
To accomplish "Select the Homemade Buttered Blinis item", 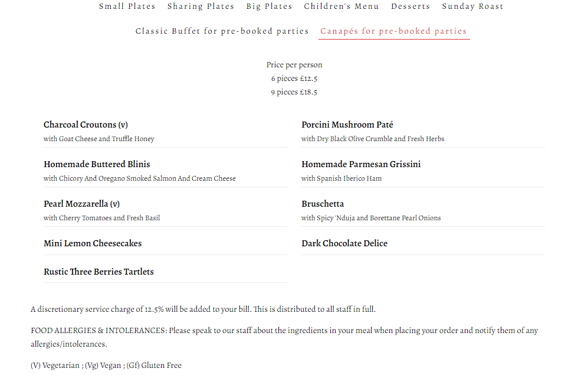I will click(97, 164).
